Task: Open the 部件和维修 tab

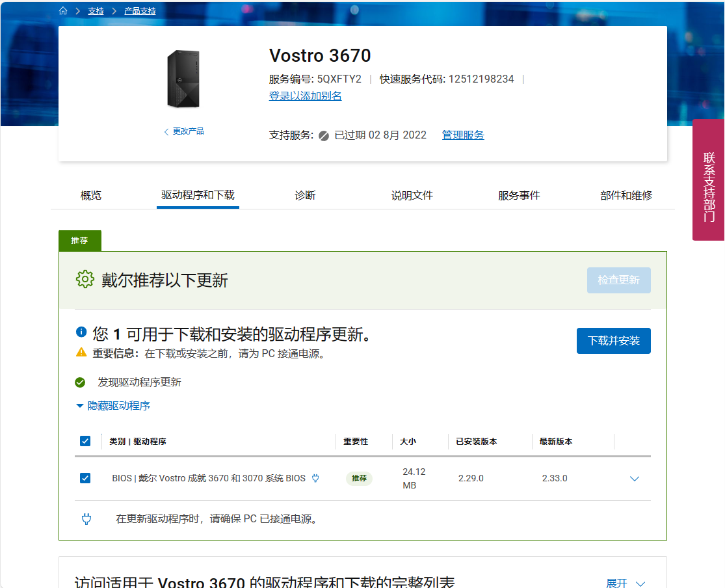Action: (x=627, y=195)
